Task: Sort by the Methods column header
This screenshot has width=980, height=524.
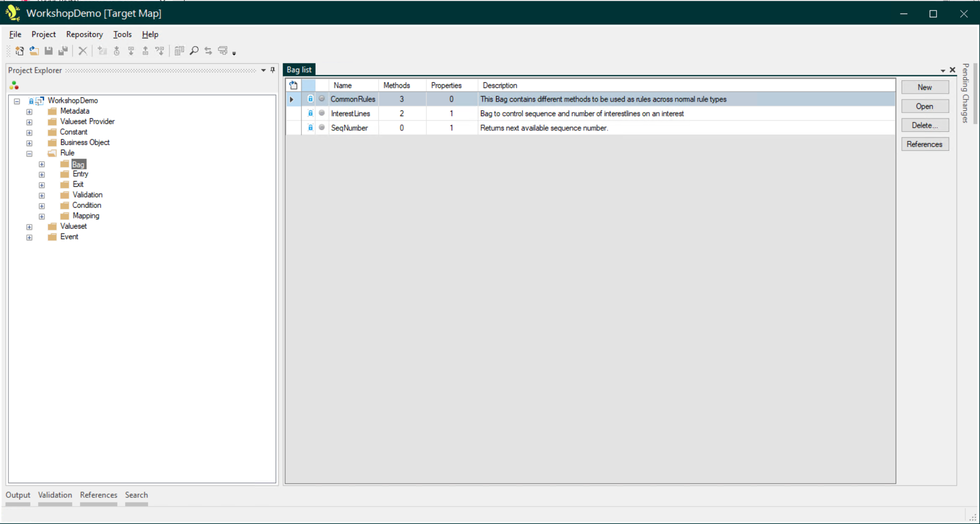Action: tap(397, 85)
